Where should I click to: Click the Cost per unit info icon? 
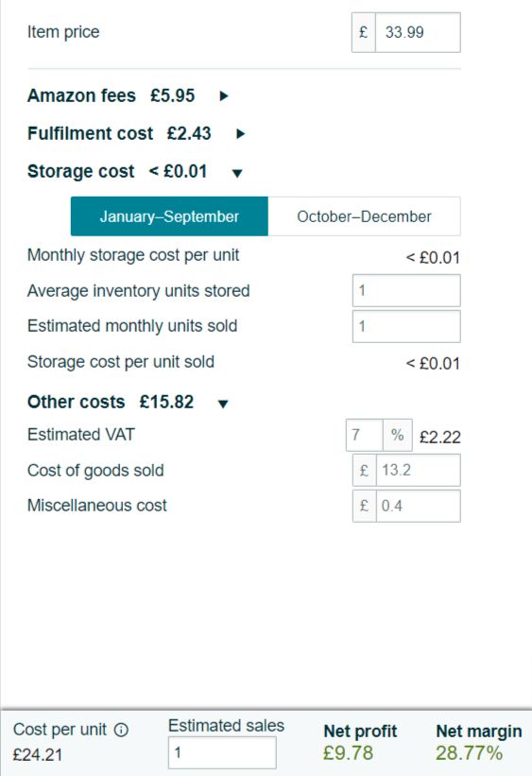pyautogui.click(x=121, y=730)
